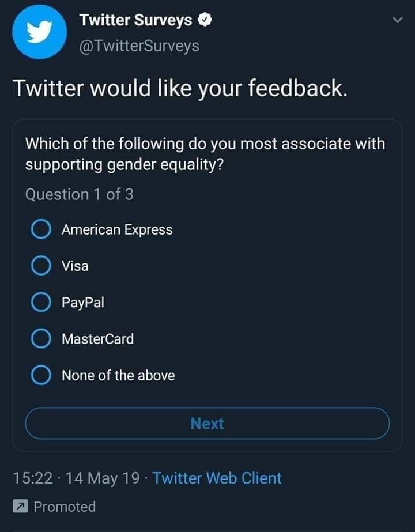The image size is (415, 532).
Task: Pick the MasterCard radio option
Action: [40, 339]
